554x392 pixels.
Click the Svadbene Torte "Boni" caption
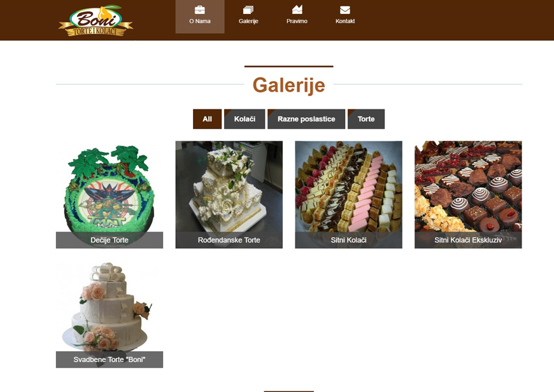110,360
